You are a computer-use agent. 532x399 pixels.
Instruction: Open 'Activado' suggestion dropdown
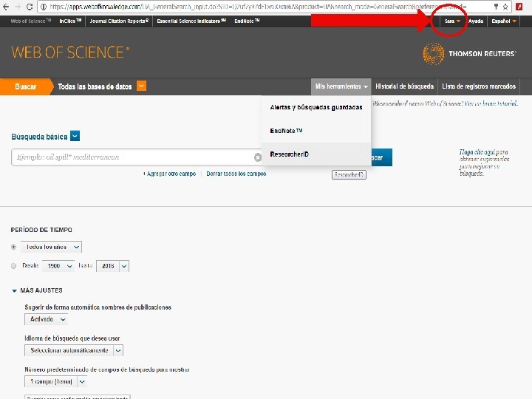pyautogui.click(x=46, y=319)
